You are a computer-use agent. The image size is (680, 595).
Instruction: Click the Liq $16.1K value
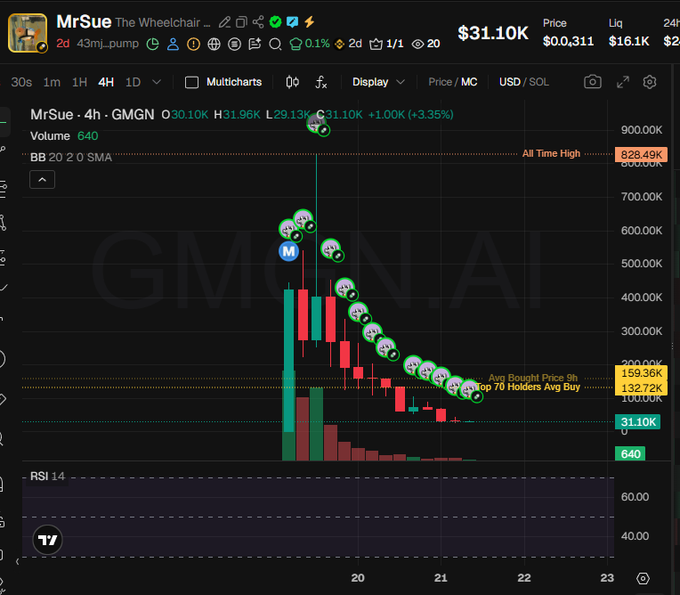click(x=629, y=41)
